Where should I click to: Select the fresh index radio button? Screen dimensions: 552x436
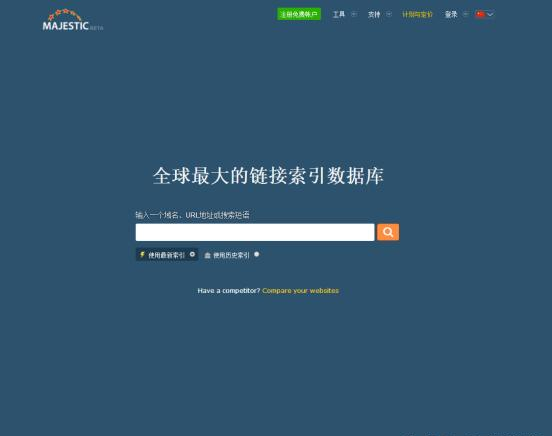192,254
